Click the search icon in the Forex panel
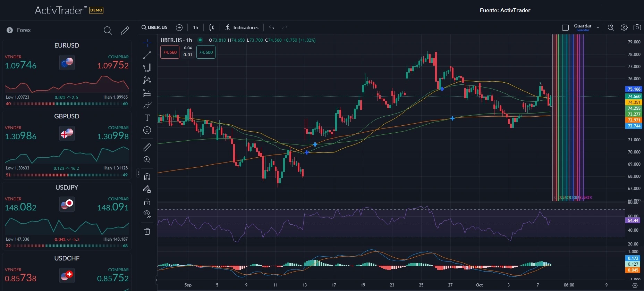 pyautogui.click(x=108, y=31)
